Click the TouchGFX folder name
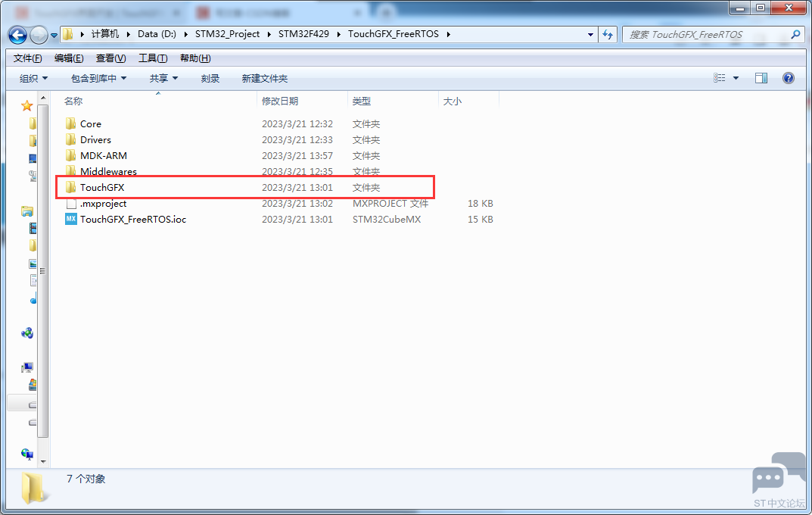The height and width of the screenshot is (515, 812). 102,188
